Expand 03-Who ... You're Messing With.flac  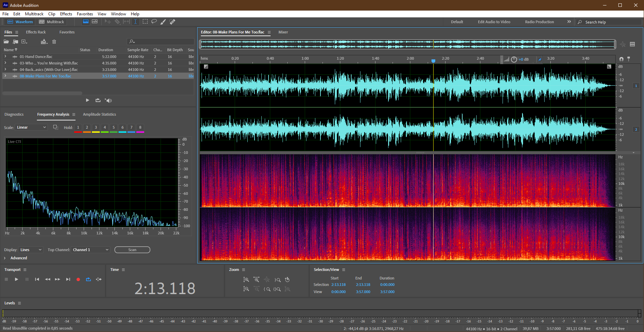pyautogui.click(x=5, y=63)
